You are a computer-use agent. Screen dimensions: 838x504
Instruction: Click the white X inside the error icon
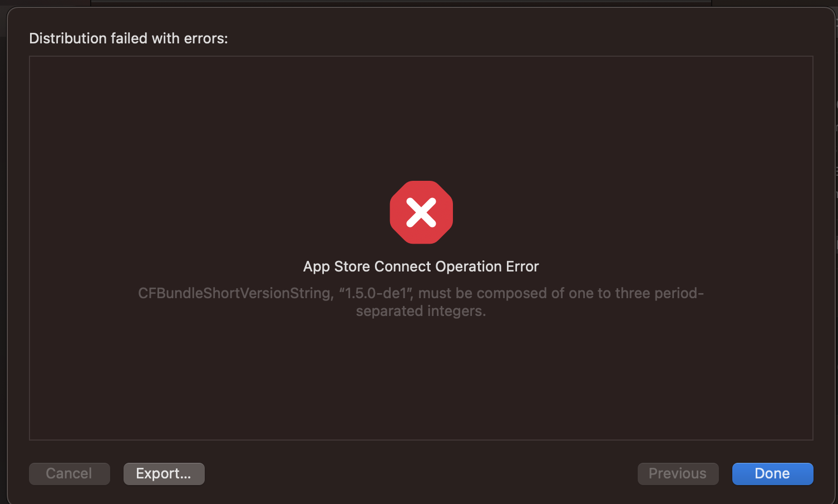pyautogui.click(x=421, y=213)
